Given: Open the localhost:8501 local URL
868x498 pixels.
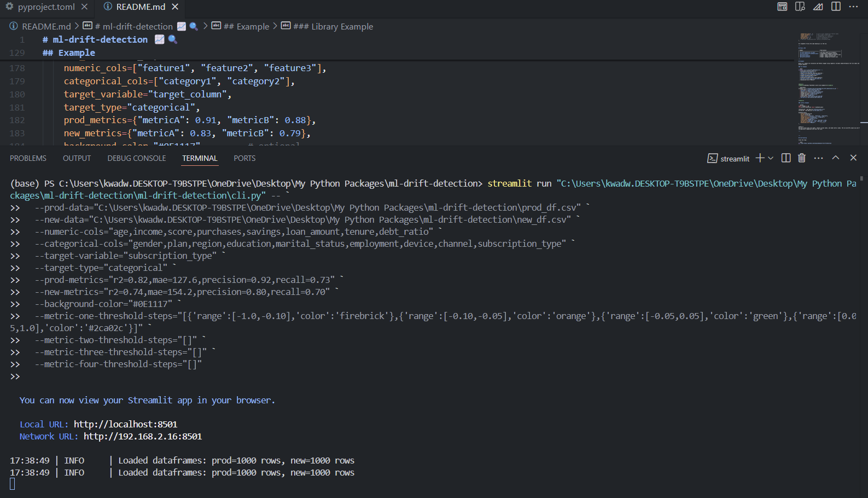Looking at the screenshot, I should click(125, 424).
